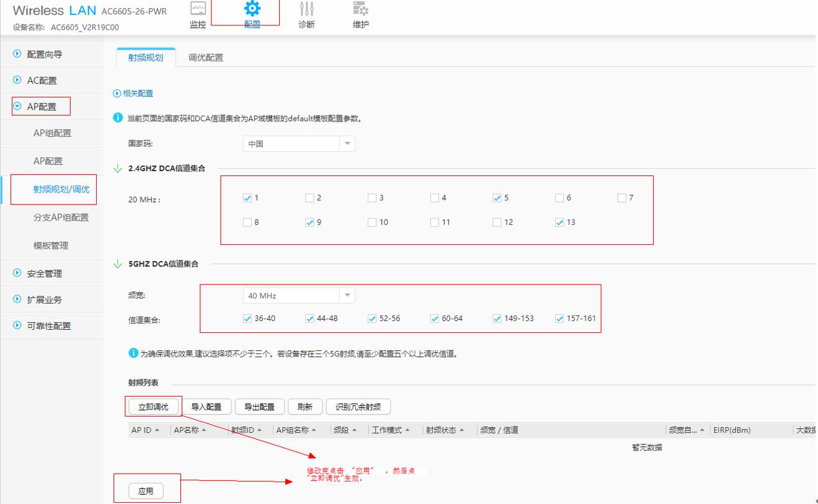Viewport: 818px width, 504px height.
Task: Open the 维护 maintenance icon
Action: pos(360,9)
